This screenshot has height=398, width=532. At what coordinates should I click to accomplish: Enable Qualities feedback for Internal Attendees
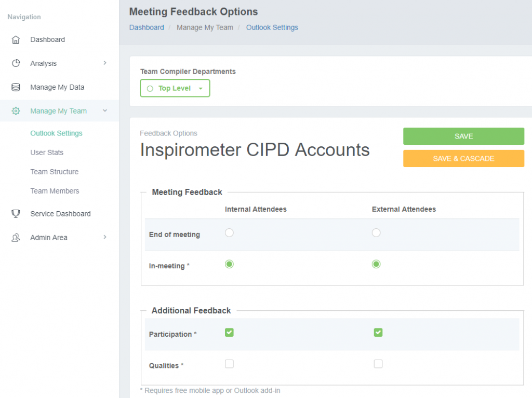pyautogui.click(x=229, y=364)
